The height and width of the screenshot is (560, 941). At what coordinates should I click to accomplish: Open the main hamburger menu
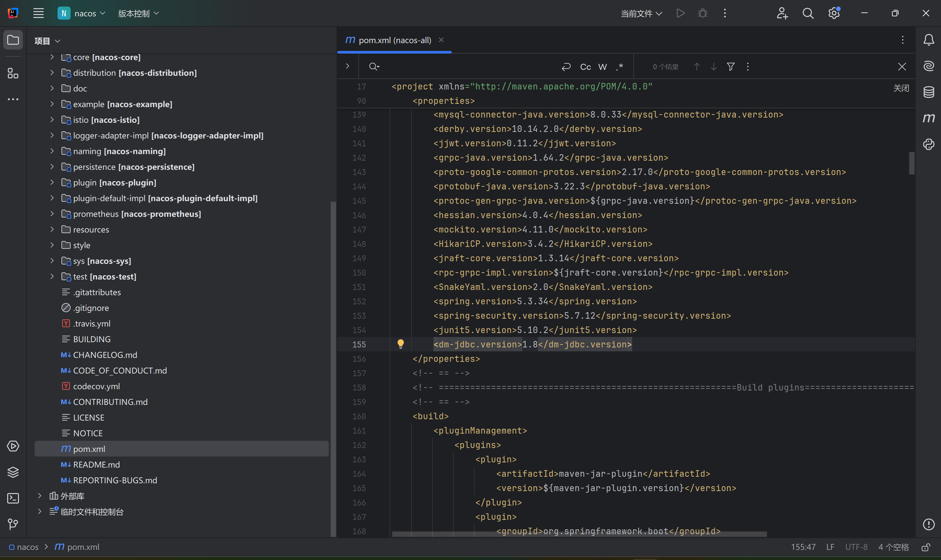[39, 14]
